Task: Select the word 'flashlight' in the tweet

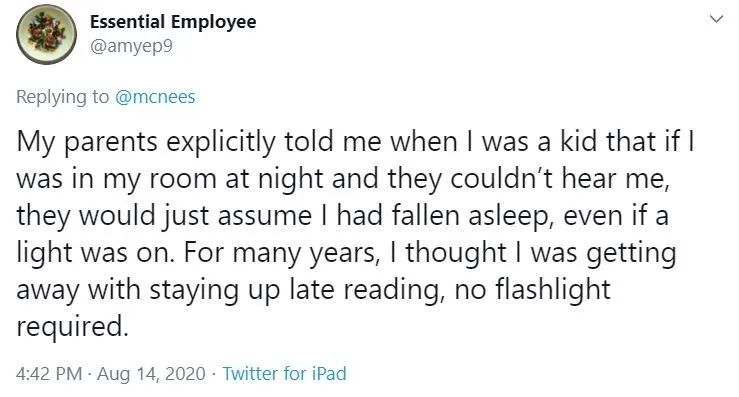Action: 552,289
